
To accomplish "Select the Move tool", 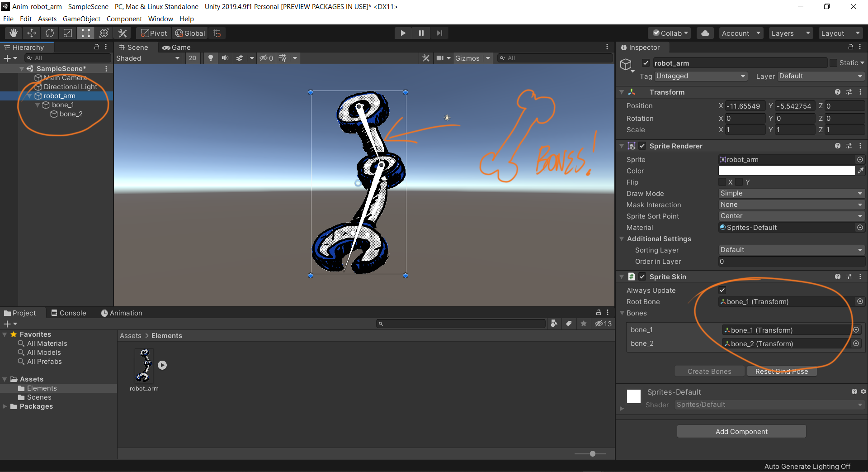I will (x=32, y=33).
